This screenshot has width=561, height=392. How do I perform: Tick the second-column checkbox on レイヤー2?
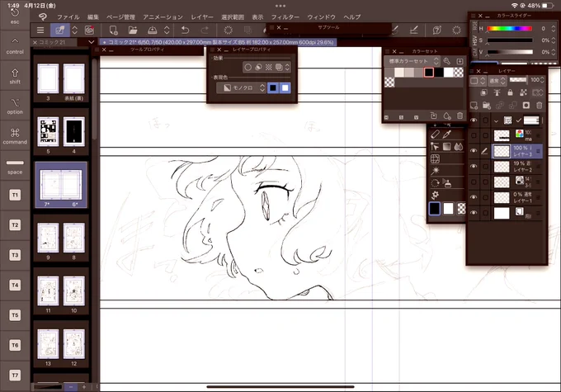point(485,167)
